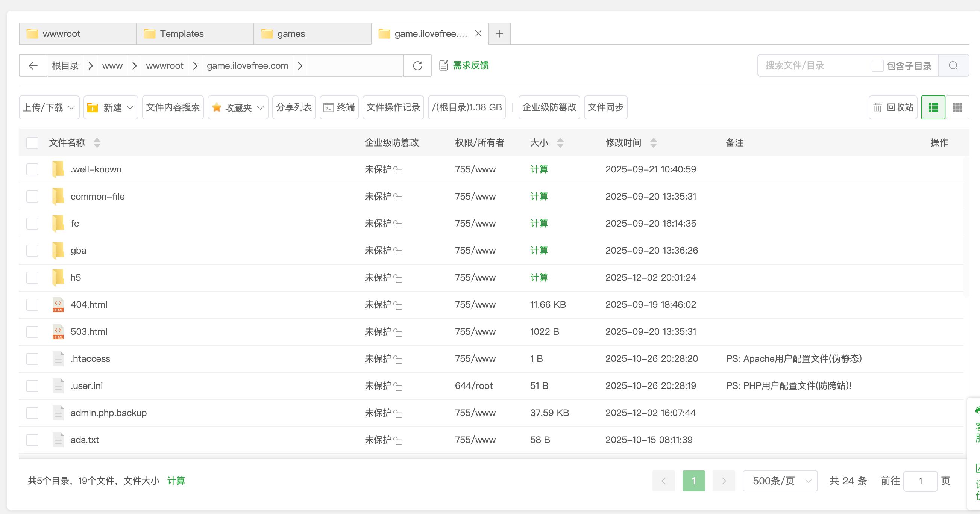Expand the 新建 (new) dropdown
The height and width of the screenshot is (514, 980).
pos(111,107)
